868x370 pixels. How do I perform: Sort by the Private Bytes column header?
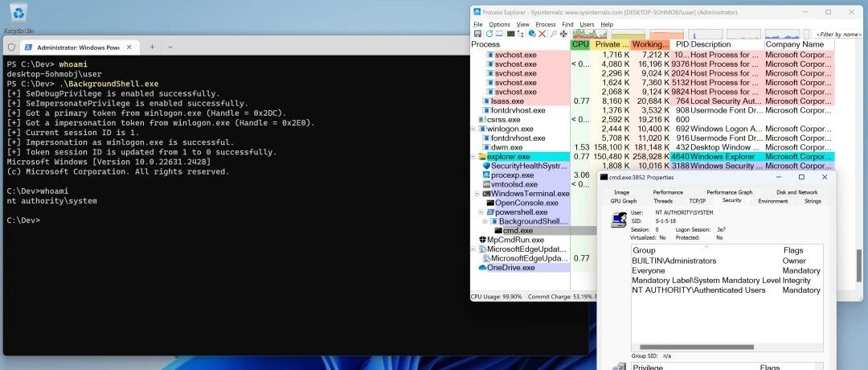(611, 44)
